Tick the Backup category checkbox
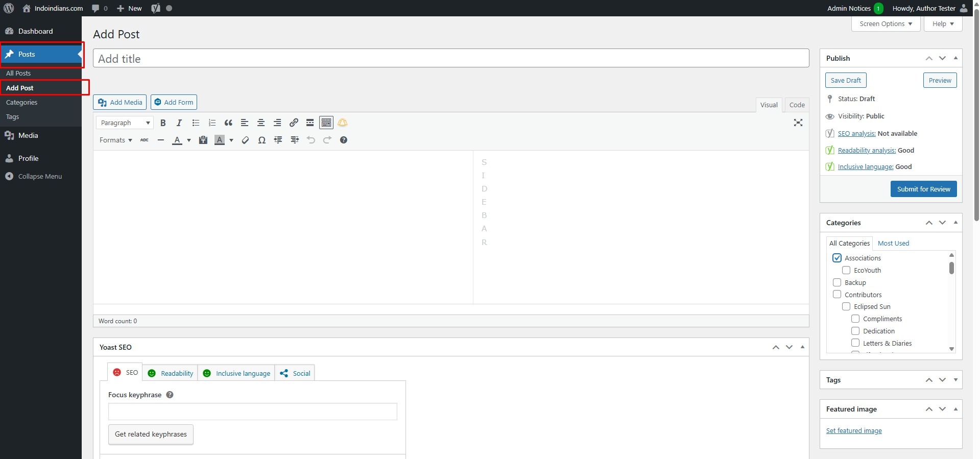This screenshot has height=459, width=980. 837,282
